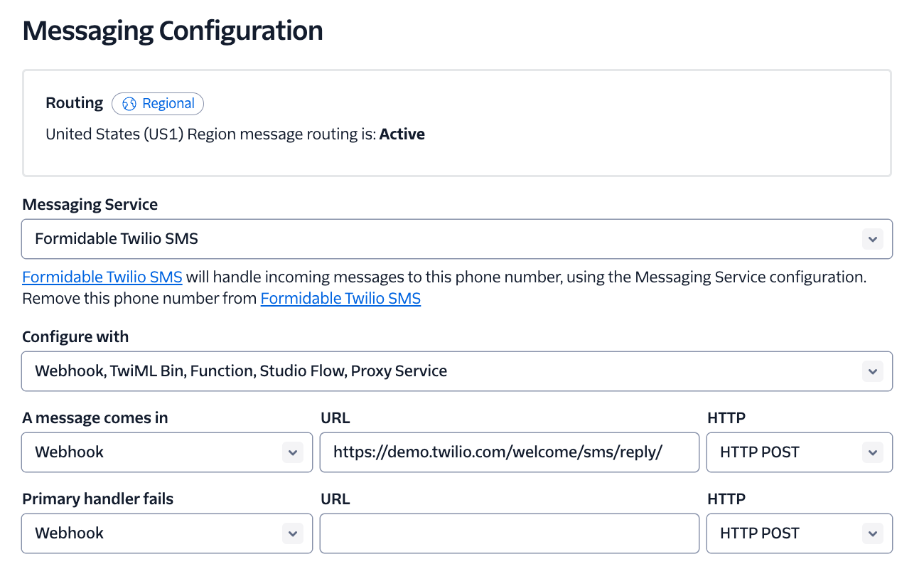924x569 pixels.
Task: Click the Messaging Configuration heading
Action: 172,31
